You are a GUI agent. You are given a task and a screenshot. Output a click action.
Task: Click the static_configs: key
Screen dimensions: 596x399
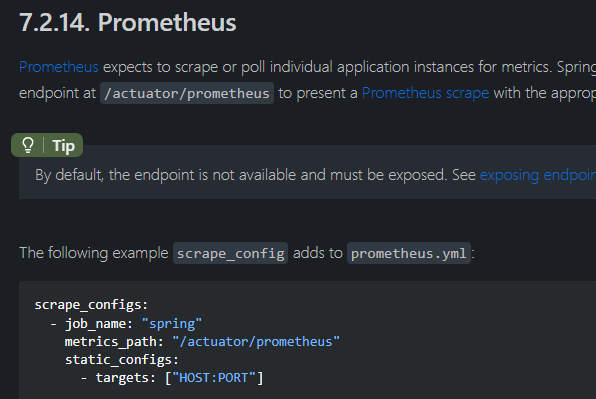122,359
